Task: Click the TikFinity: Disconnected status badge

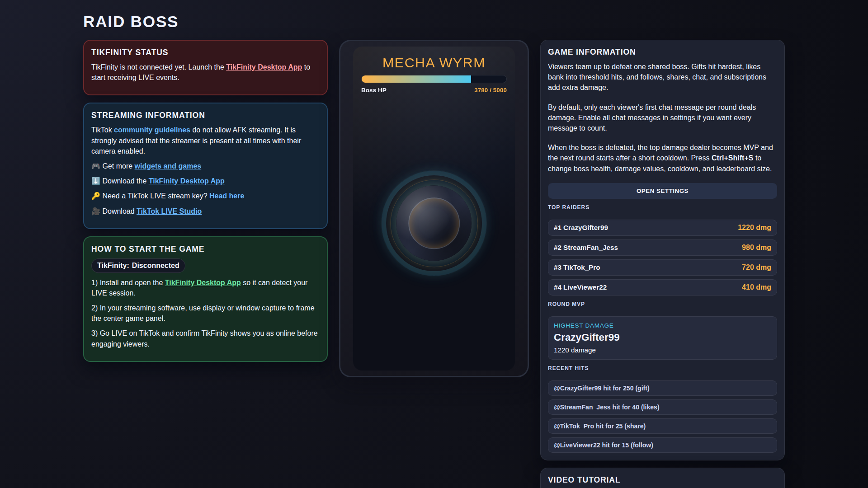Action: (138, 266)
